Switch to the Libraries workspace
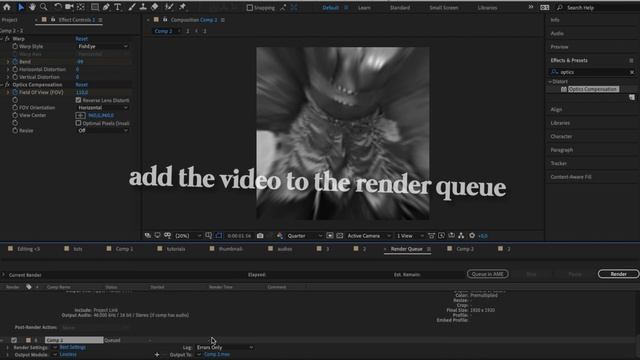This screenshot has width=640, height=360. pyautogui.click(x=487, y=7)
